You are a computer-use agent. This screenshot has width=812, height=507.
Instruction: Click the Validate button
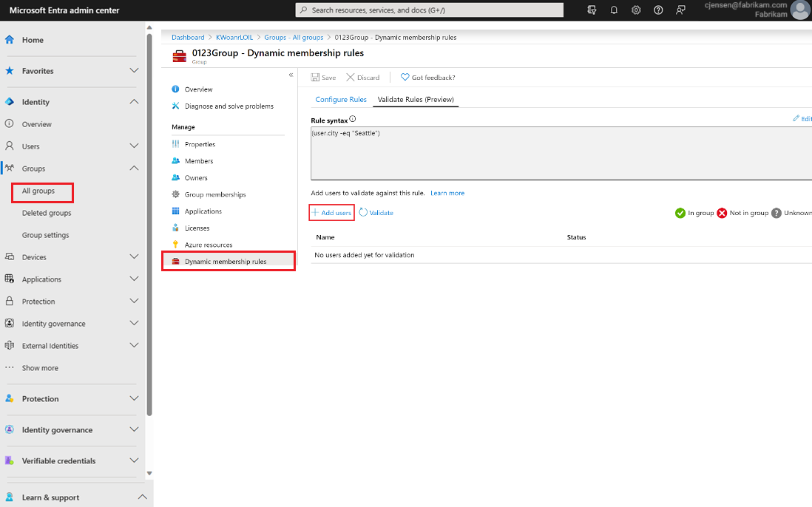click(x=376, y=213)
